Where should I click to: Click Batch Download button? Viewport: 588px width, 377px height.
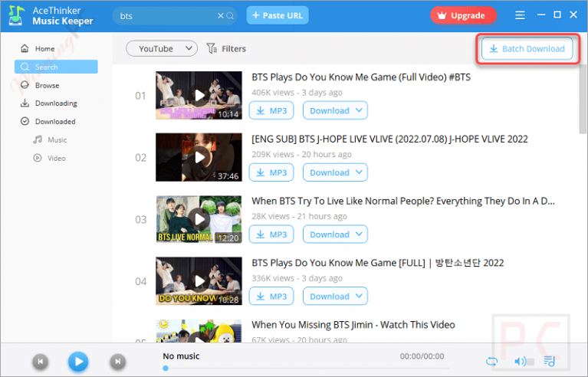click(x=527, y=49)
